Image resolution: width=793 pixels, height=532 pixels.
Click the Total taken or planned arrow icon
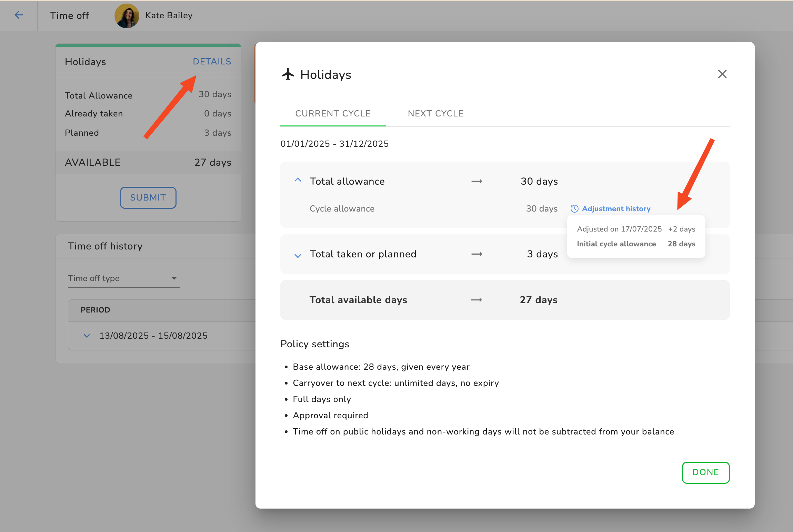pos(476,254)
